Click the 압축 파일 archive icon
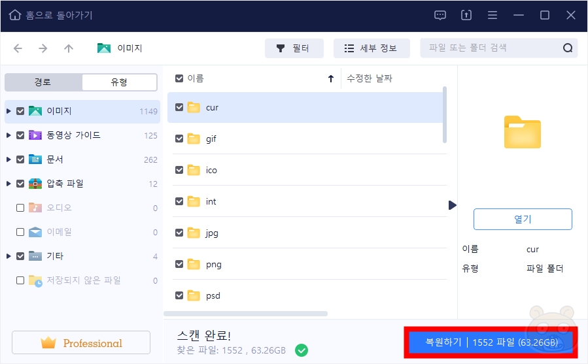588x364 pixels. (35, 184)
